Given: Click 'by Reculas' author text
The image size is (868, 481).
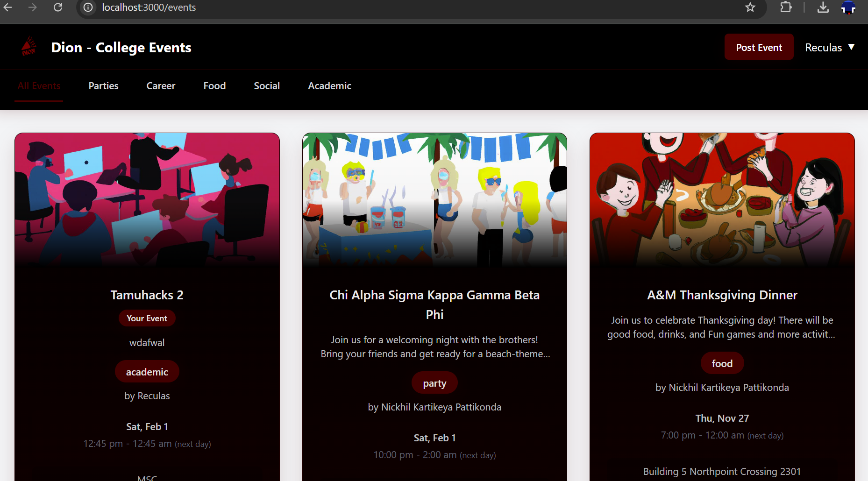Looking at the screenshot, I should 147,396.
